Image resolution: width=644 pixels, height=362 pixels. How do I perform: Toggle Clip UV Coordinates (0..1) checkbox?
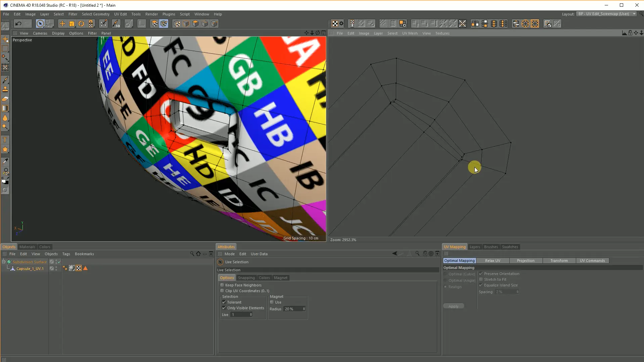(222, 291)
